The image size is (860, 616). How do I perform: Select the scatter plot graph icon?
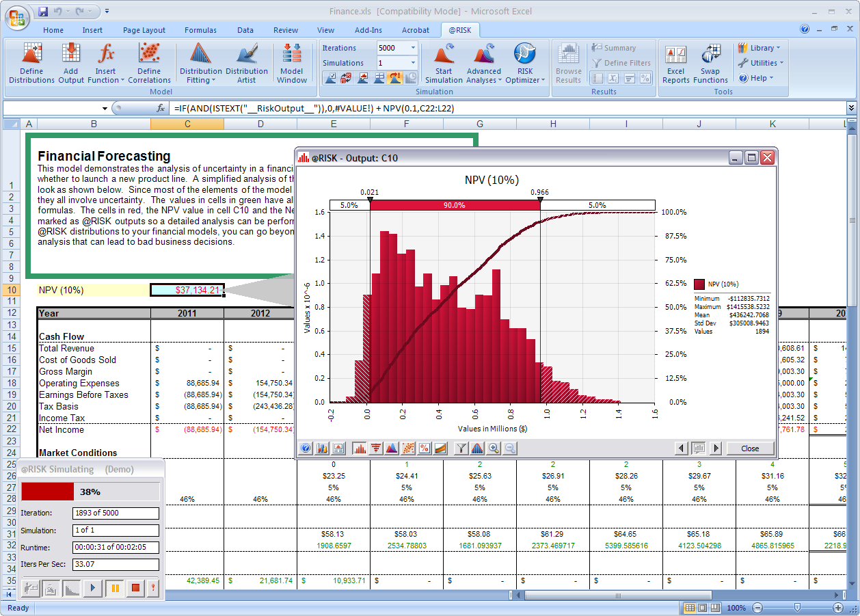408,448
